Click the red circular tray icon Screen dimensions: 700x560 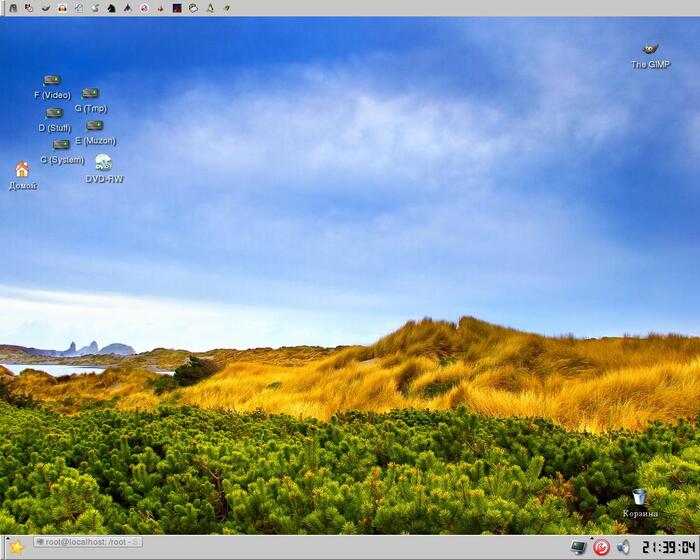tap(601, 547)
